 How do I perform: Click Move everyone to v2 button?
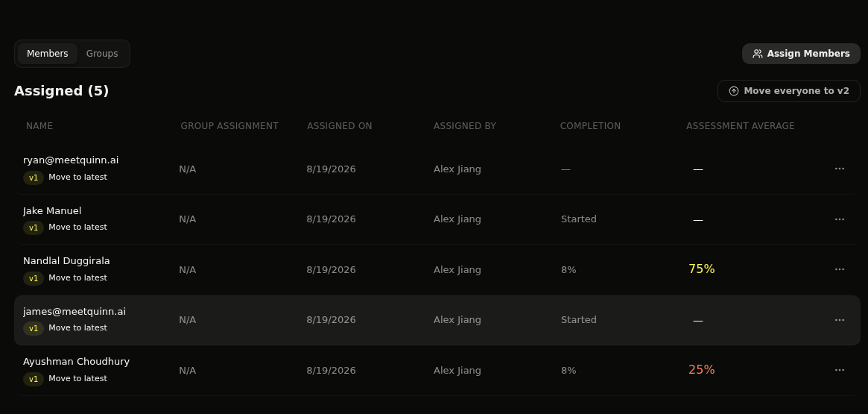pos(789,91)
